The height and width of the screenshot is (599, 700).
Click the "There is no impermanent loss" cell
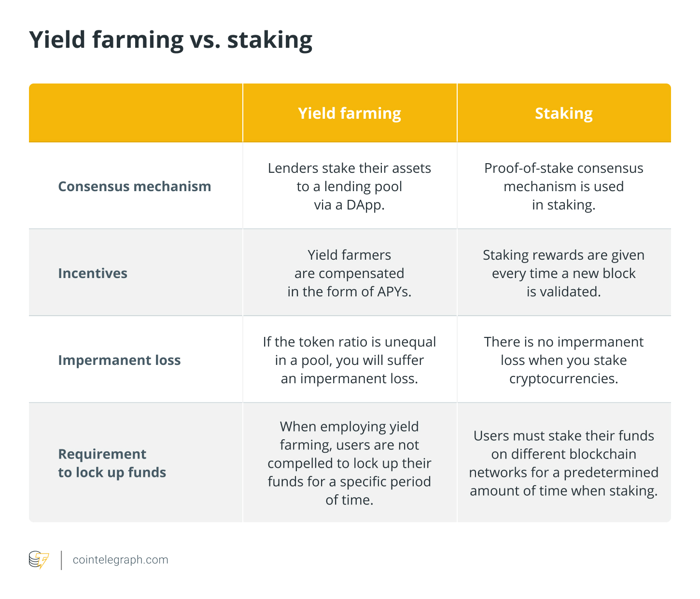click(563, 360)
